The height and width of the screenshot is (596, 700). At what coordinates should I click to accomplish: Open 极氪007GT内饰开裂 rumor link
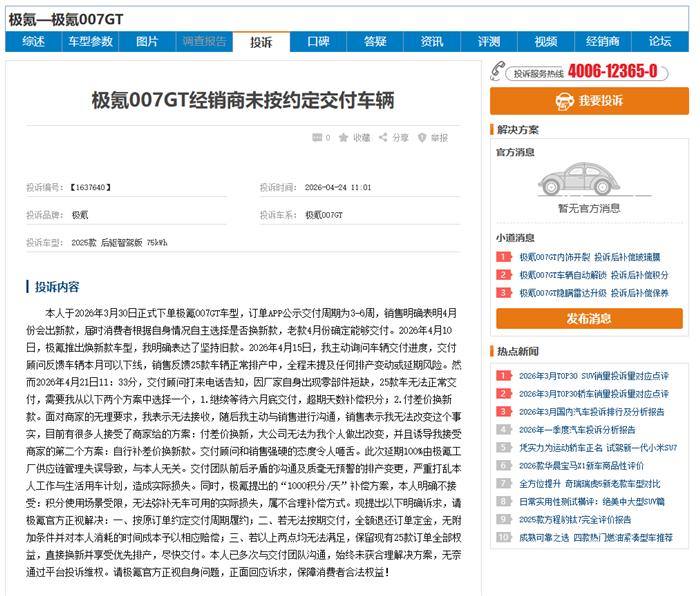(x=554, y=257)
